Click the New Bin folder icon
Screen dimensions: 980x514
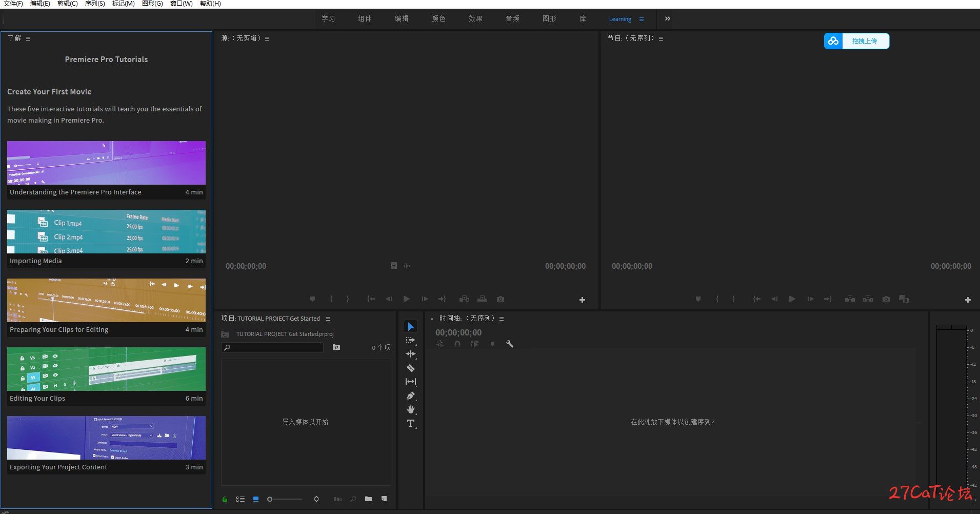[x=368, y=499]
